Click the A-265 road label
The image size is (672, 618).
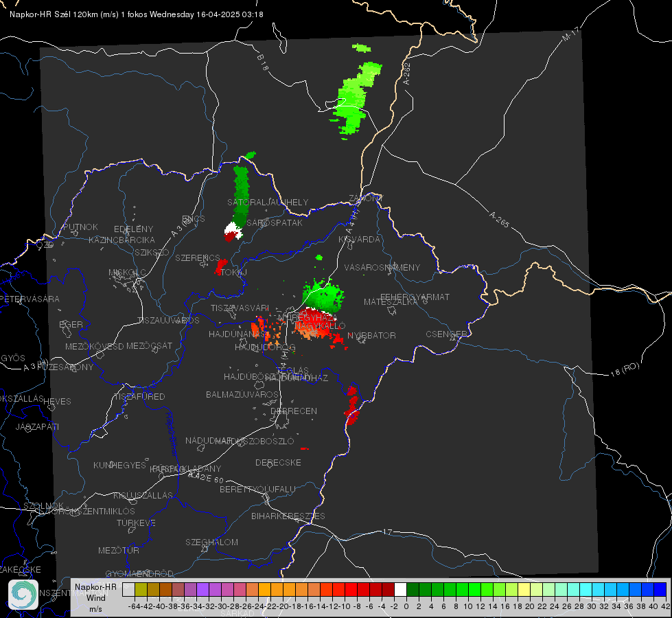pyautogui.click(x=499, y=220)
